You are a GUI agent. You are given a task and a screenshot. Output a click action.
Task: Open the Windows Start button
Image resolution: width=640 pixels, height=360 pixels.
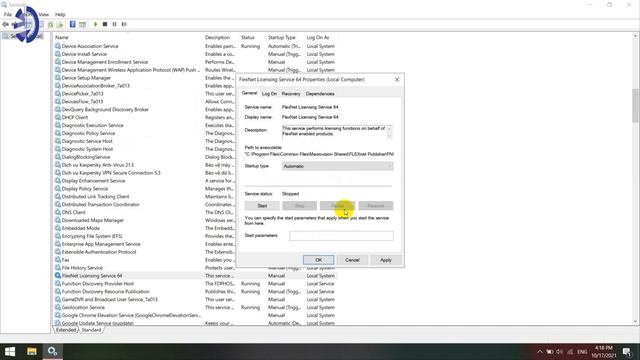[10, 351]
